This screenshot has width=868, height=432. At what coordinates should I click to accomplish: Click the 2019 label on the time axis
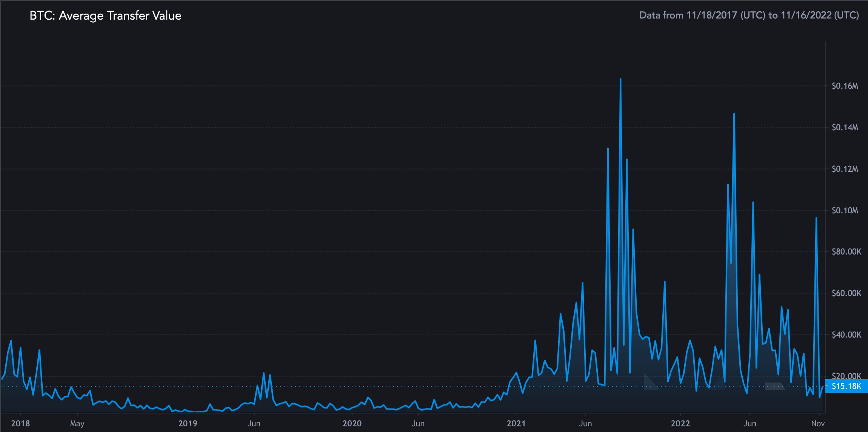188,423
